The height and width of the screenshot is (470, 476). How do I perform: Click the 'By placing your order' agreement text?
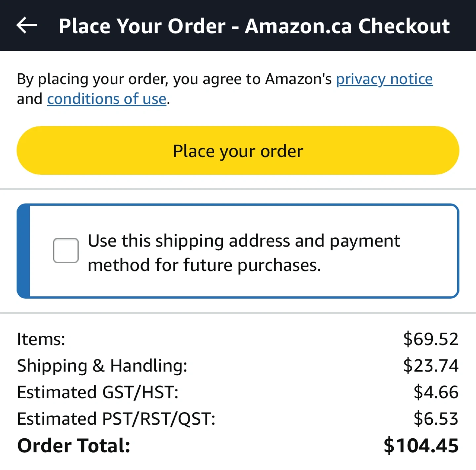point(174,79)
